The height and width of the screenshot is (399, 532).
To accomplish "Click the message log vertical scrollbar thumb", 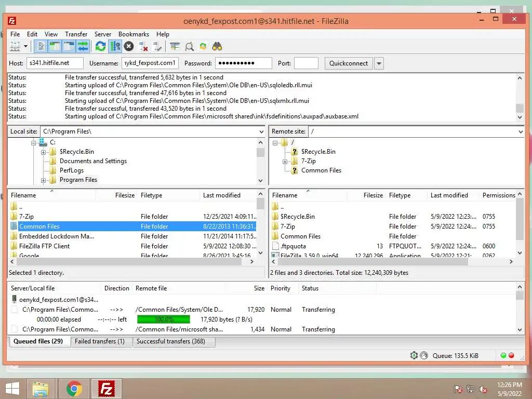I will 520,108.
